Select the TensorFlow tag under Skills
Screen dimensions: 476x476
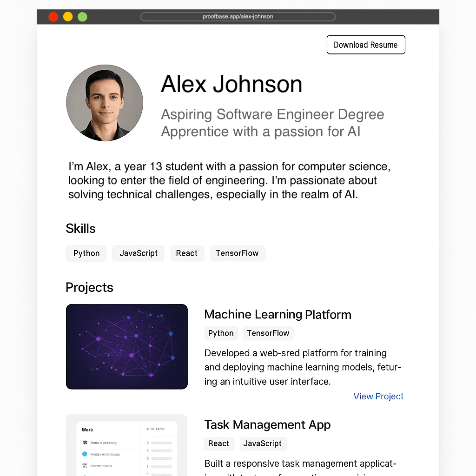(x=238, y=253)
